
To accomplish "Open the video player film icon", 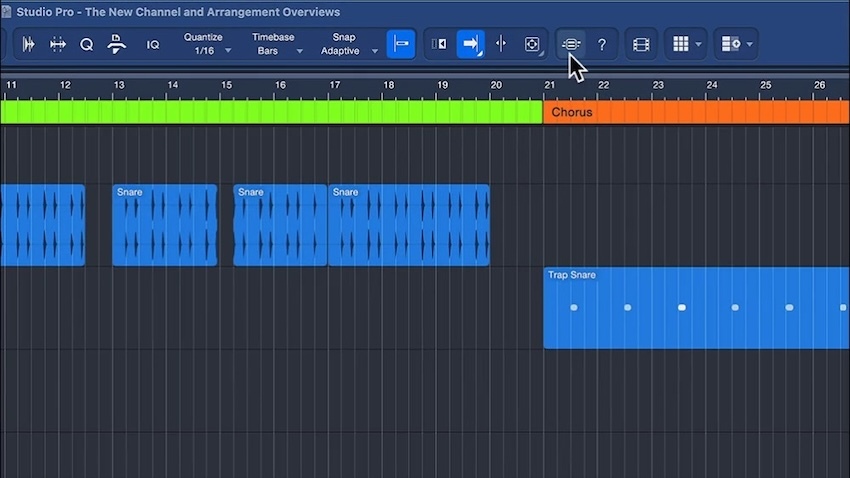I will tap(641, 44).
